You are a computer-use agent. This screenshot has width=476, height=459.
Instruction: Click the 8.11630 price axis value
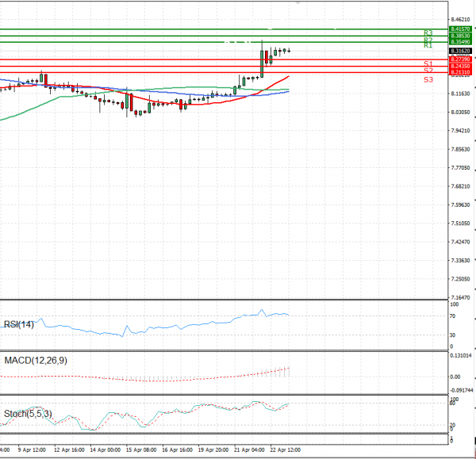[x=460, y=94]
